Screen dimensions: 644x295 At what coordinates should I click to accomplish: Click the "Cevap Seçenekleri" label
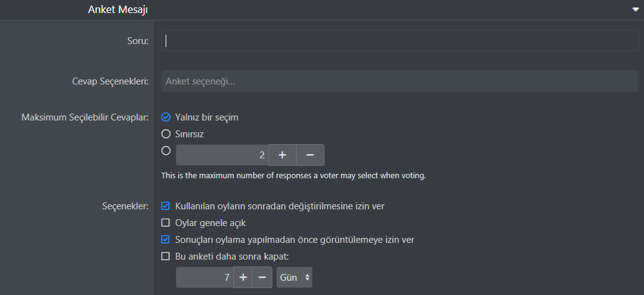tap(110, 81)
